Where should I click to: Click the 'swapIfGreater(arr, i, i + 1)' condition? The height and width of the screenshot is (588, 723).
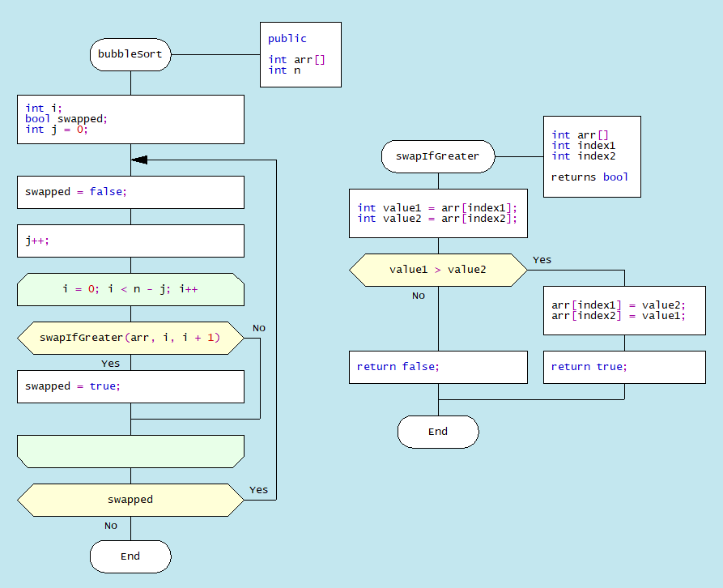pos(130,338)
